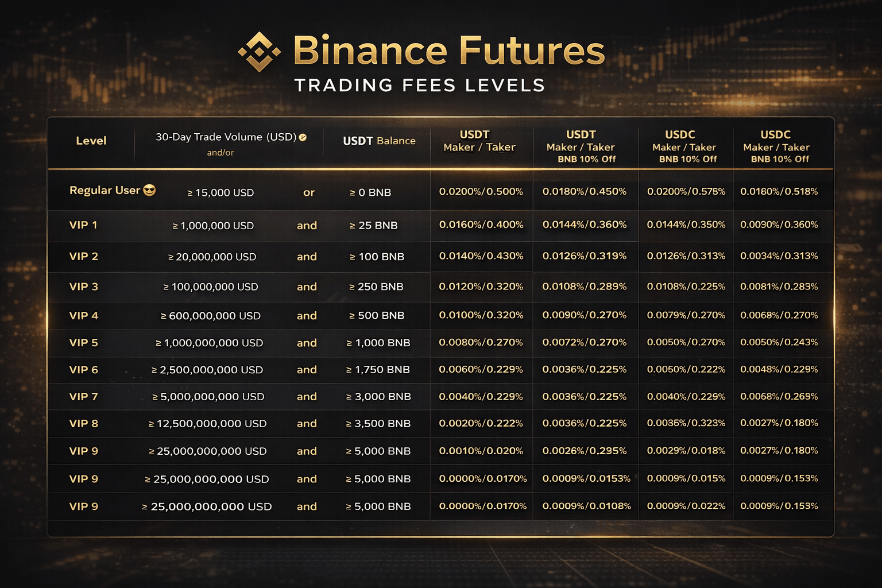
Task: Click the "Level" column header
Action: pos(91,141)
